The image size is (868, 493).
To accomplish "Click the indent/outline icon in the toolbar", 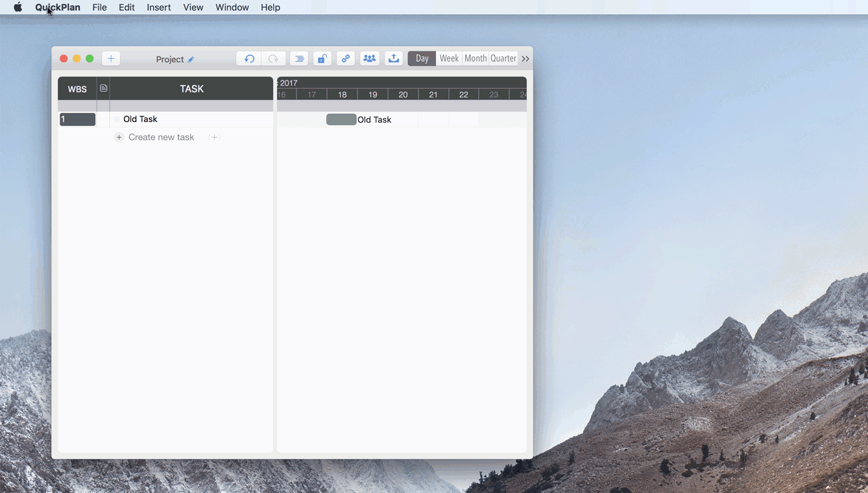I will coord(299,58).
